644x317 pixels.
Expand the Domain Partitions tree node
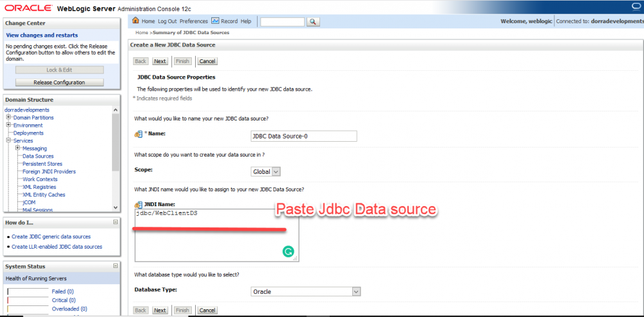coord(9,118)
